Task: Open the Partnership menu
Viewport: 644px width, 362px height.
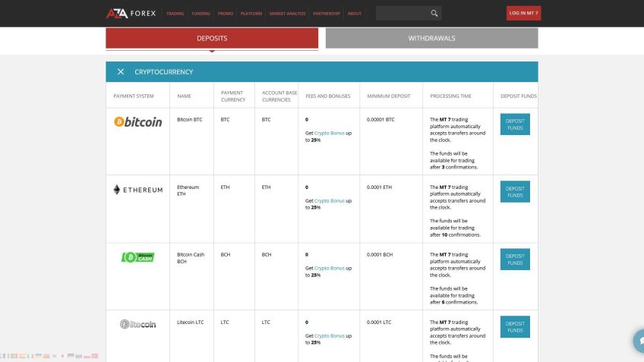Action: [x=326, y=14]
